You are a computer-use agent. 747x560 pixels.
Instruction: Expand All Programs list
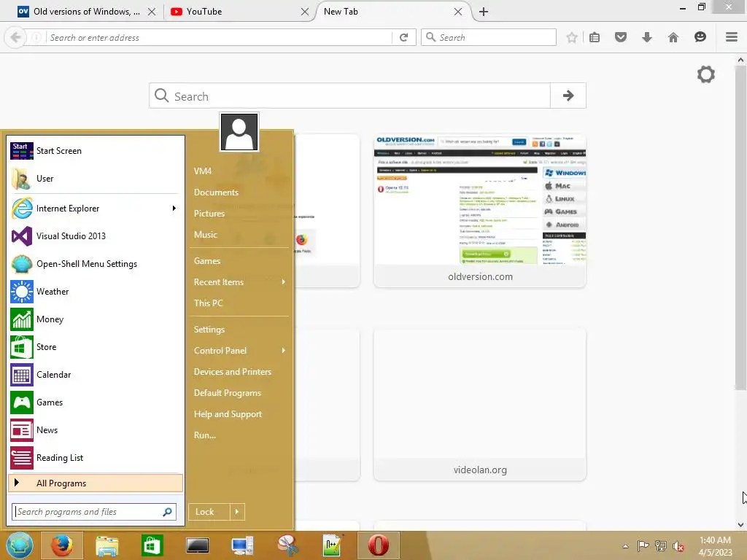point(96,483)
